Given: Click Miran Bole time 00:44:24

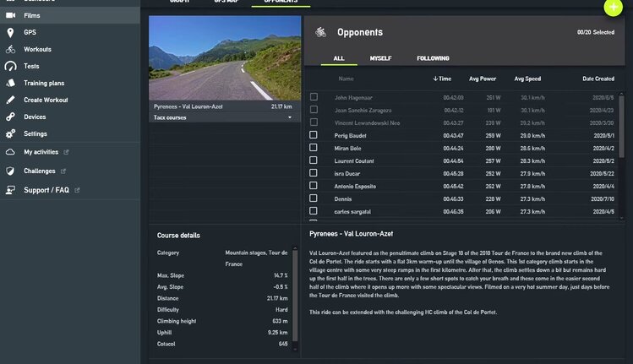Looking at the screenshot, I should (x=453, y=148).
